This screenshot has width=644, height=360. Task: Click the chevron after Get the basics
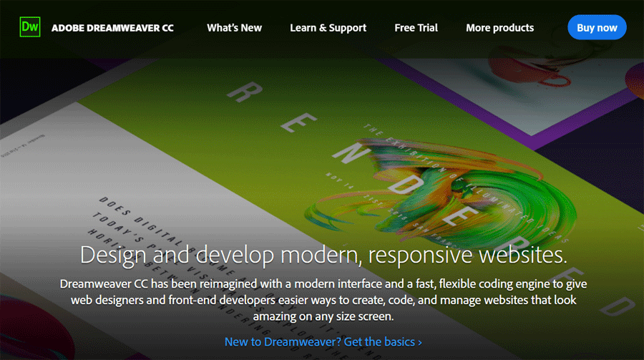(x=420, y=343)
